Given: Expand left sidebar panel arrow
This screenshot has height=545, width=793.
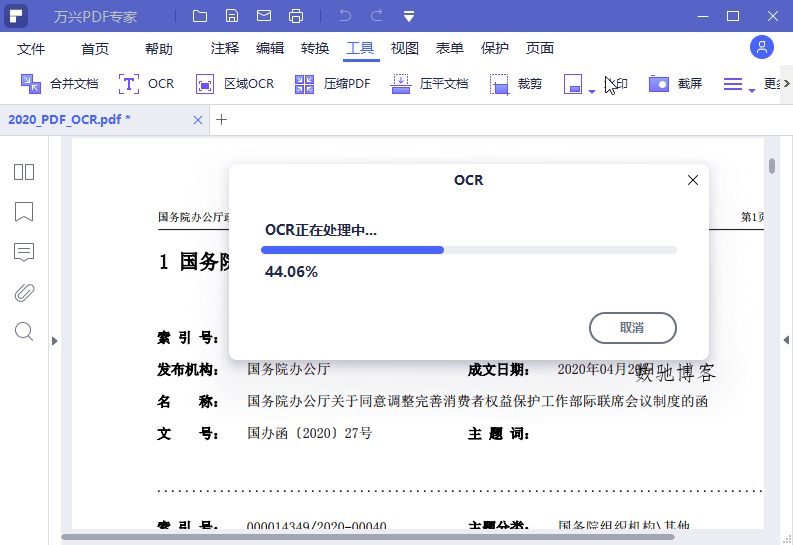Looking at the screenshot, I should click(x=55, y=341).
